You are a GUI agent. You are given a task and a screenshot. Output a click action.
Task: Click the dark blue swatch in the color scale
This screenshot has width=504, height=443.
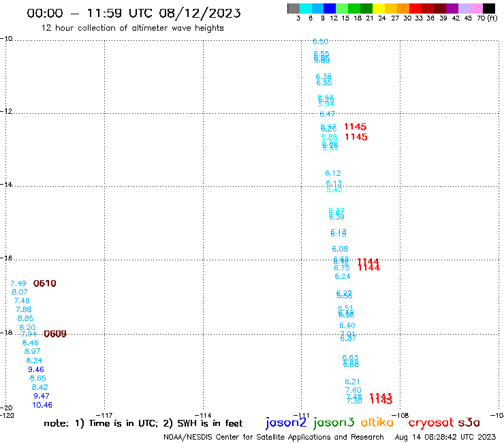click(330, 8)
